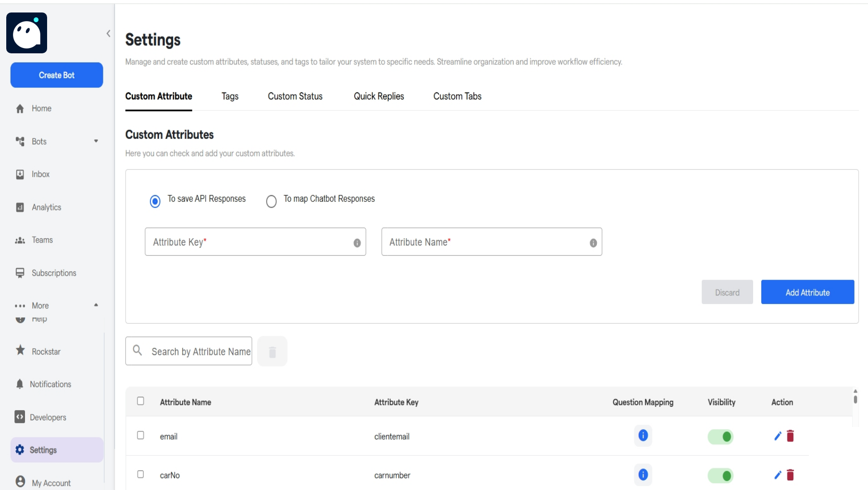Select To map Chatbot Responses radio
Image resolution: width=868 pixels, height=490 pixels.
272,201
